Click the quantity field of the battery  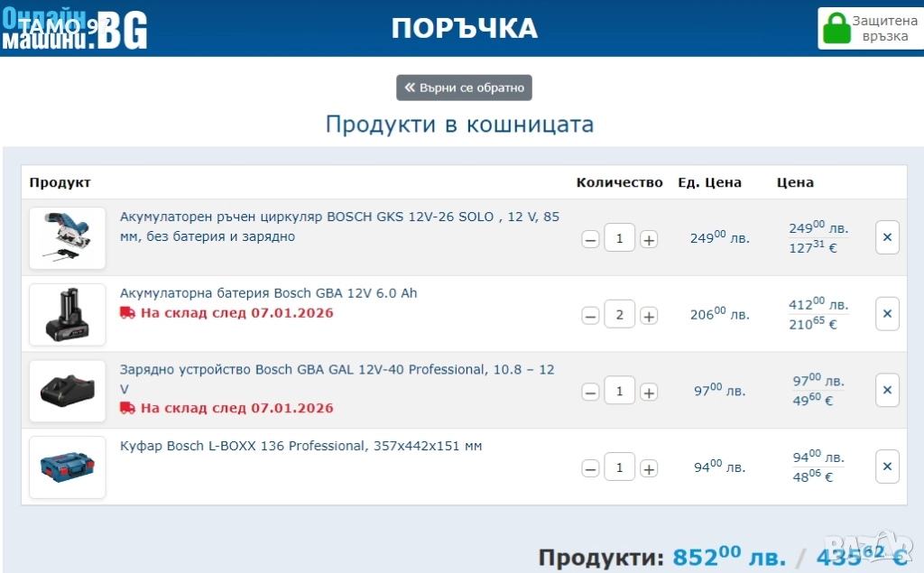(x=619, y=314)
